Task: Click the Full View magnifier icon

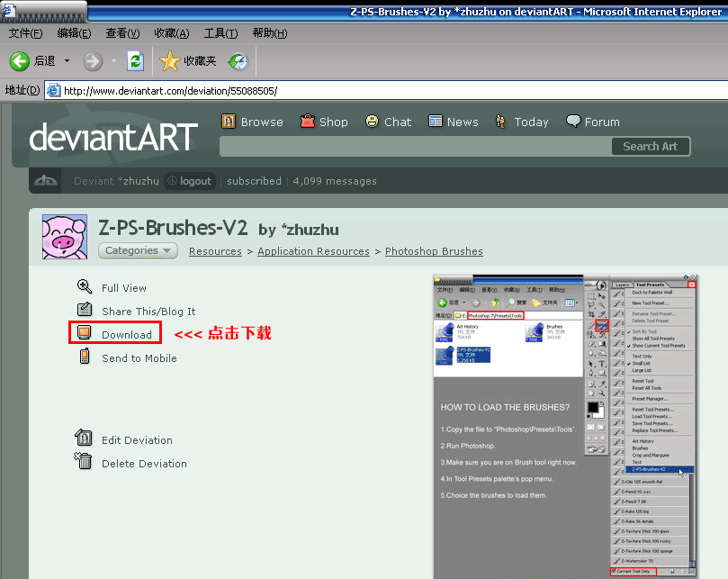Action: click(85, 286)
